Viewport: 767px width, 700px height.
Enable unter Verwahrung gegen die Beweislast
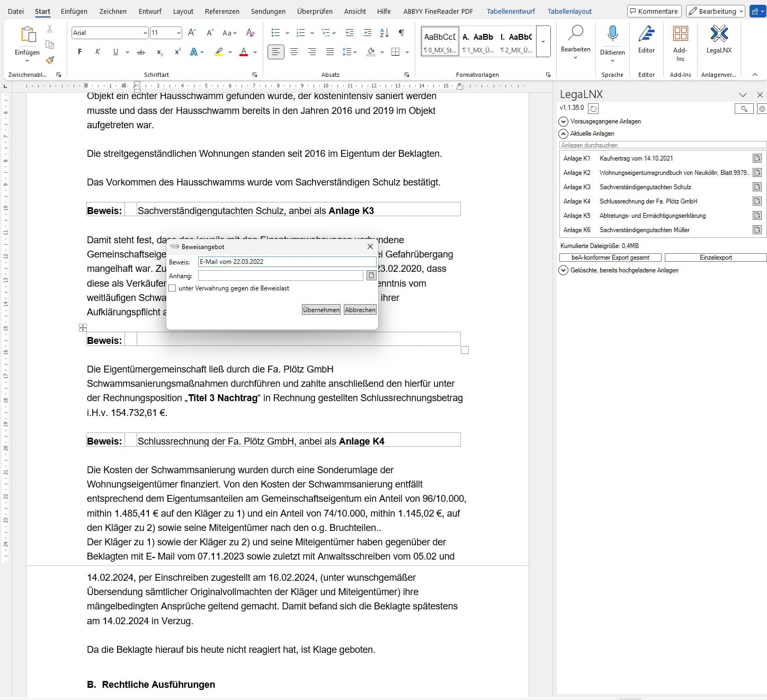click(172, 288)
